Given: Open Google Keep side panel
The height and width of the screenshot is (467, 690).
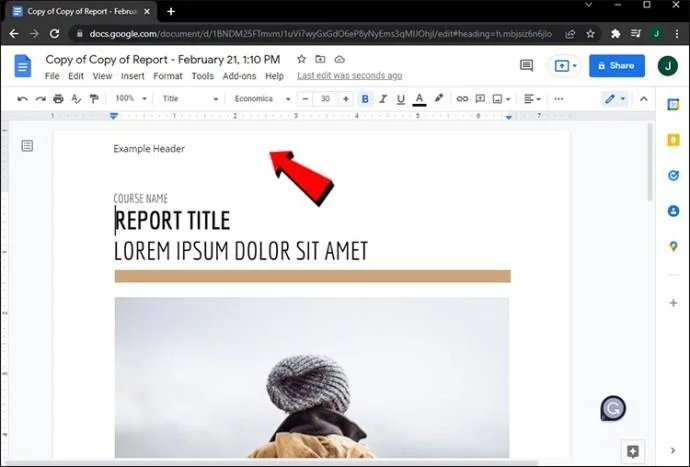Looking at the screenshot, I should point(673,140).
